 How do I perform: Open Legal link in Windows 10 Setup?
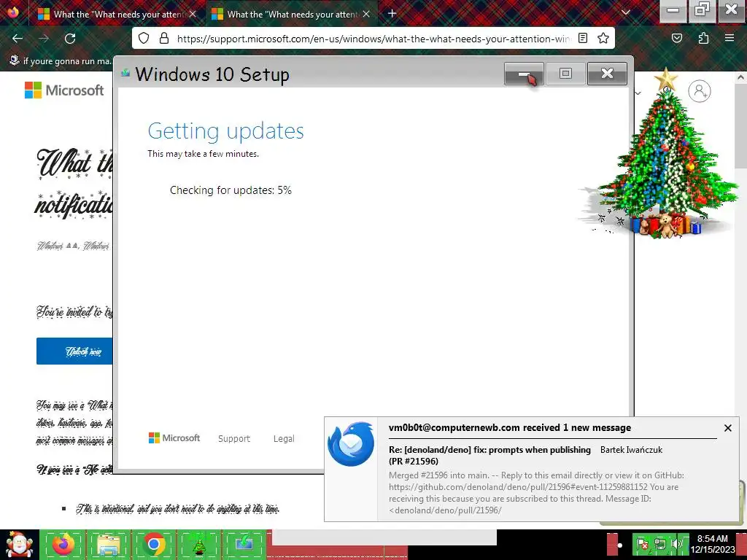pos(284,438)
